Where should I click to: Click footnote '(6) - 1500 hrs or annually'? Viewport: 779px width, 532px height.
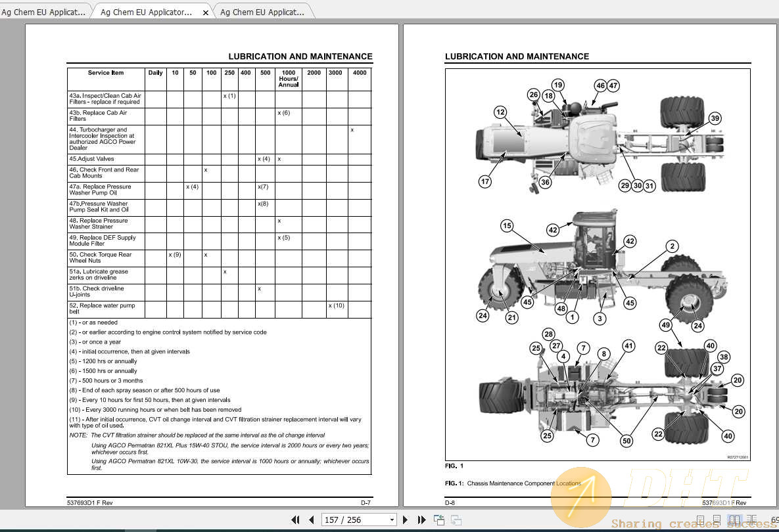[x=103, y=370]
